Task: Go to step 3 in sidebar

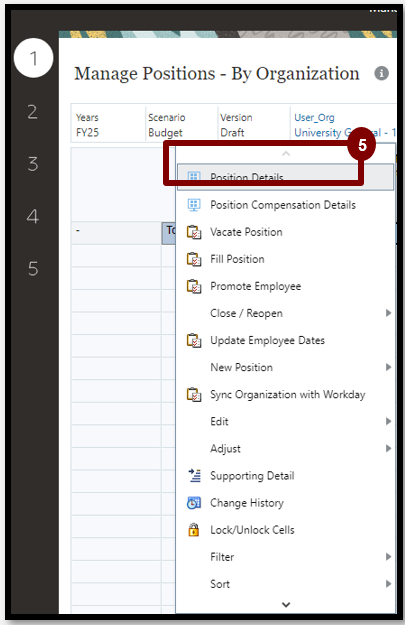Action: coord(33,164)
